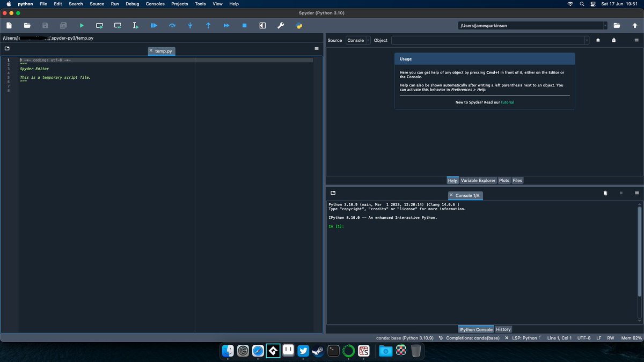Open PYTHONPATH manager Python icon
Image resolution: width=644 pixels, height=362 pixels.
(x=298, y=25)
